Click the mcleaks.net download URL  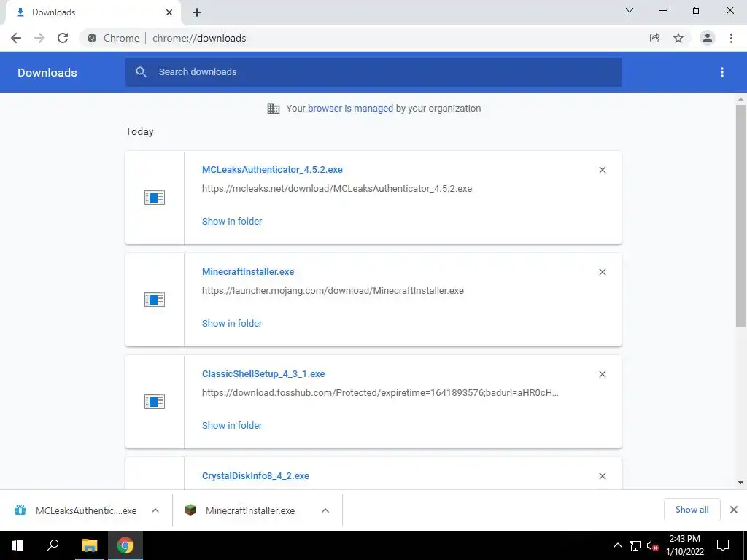coord(337,189)
